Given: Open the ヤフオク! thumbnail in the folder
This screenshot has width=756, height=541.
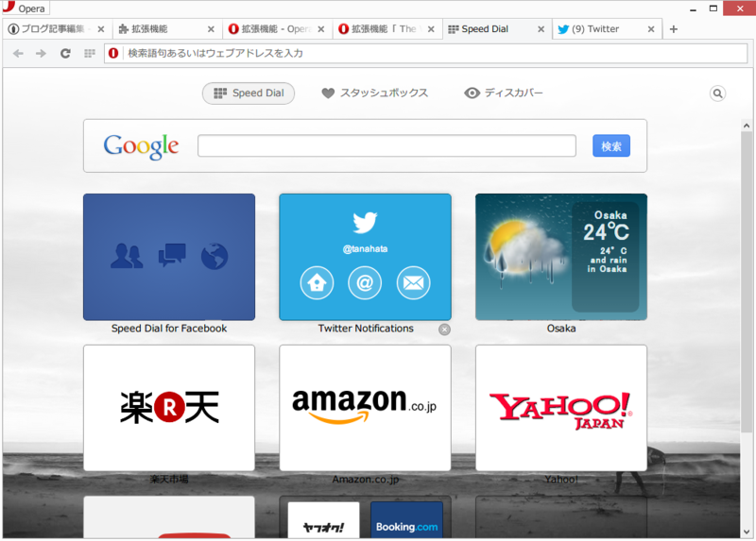Looking at the screenshot, I should tap(323, 520).
